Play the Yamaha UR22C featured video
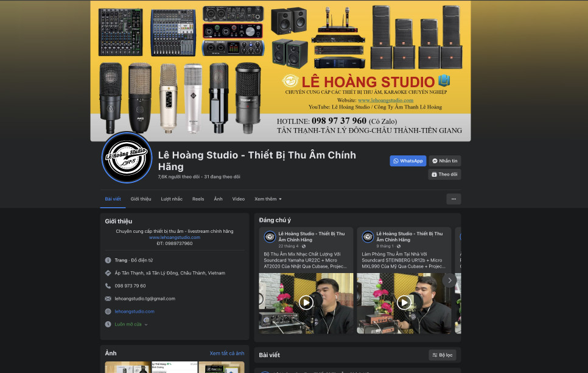The width and height of the screenshot is (588, 373). click(306, 302)
